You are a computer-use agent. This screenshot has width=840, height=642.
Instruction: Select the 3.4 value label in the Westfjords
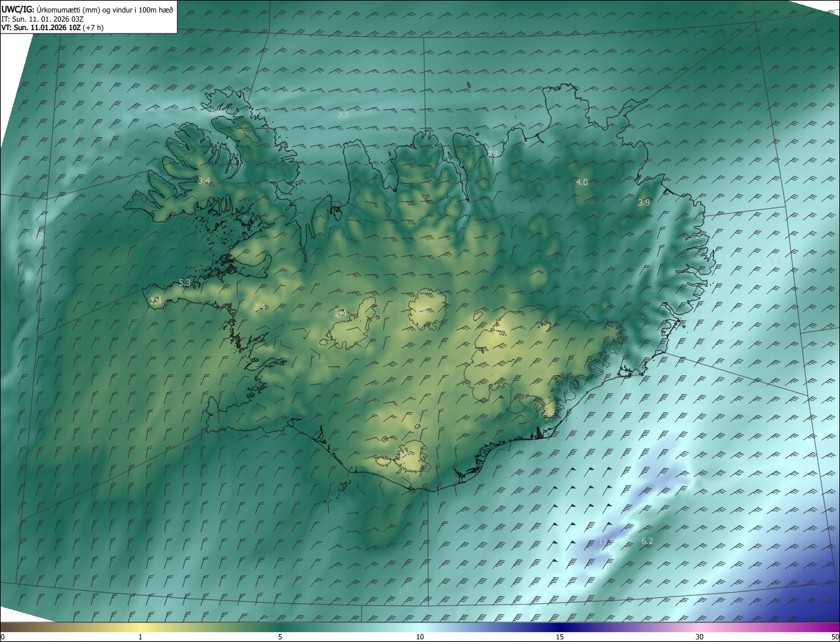(x=204, y=181)
